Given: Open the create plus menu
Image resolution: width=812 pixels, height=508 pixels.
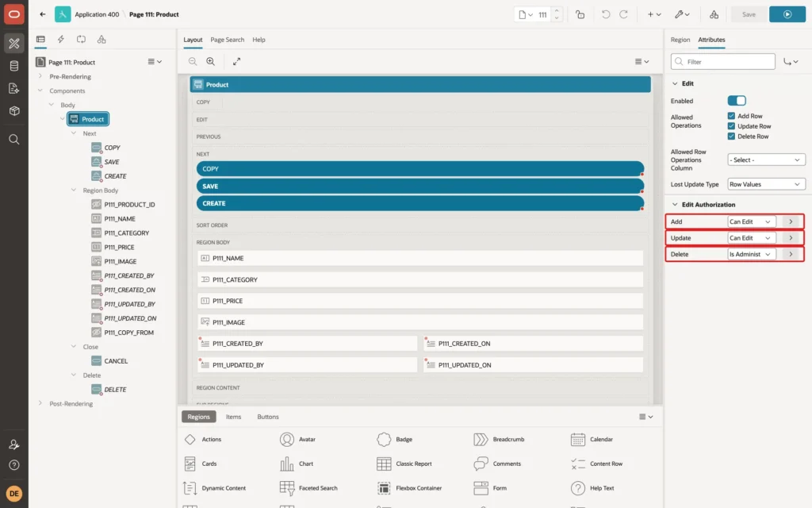Looking at the screenshot, I should tap(654, 14).
